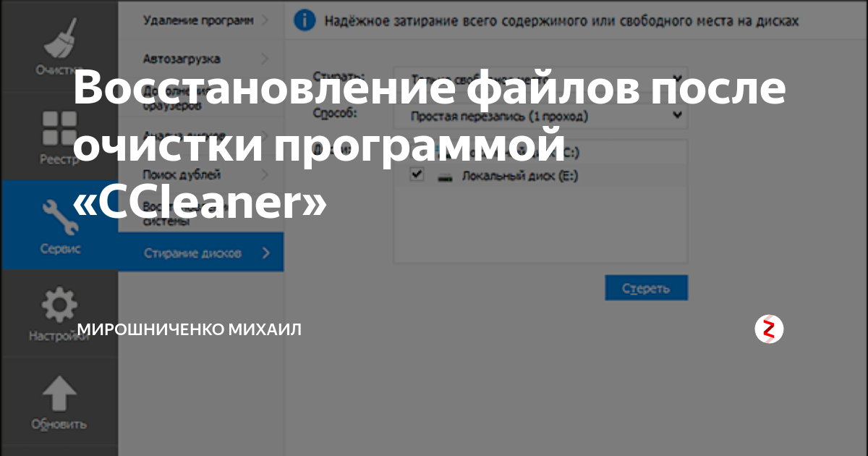Open the Удаление программ menu item
Viewport: 868px width, 456px height.
(201, 21)
